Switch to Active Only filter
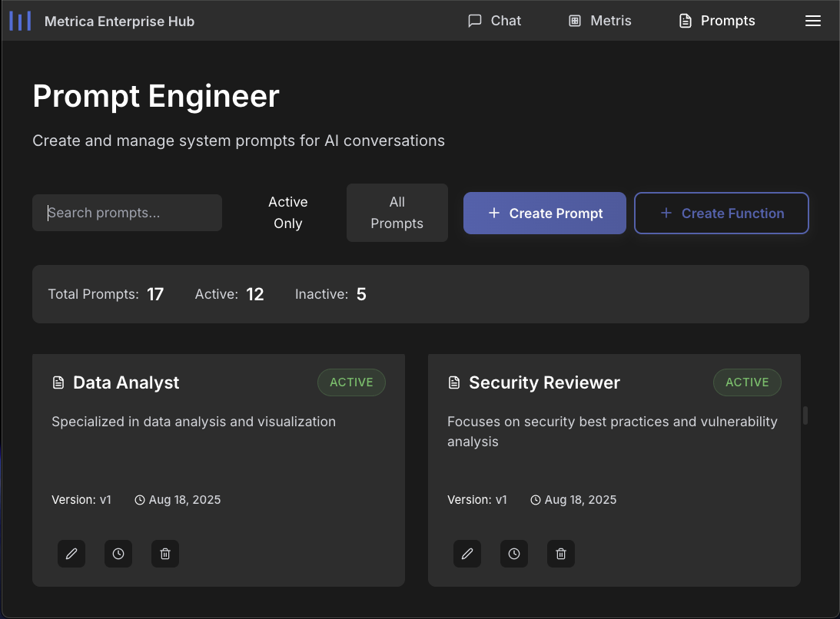 click(x=288, y=213)
